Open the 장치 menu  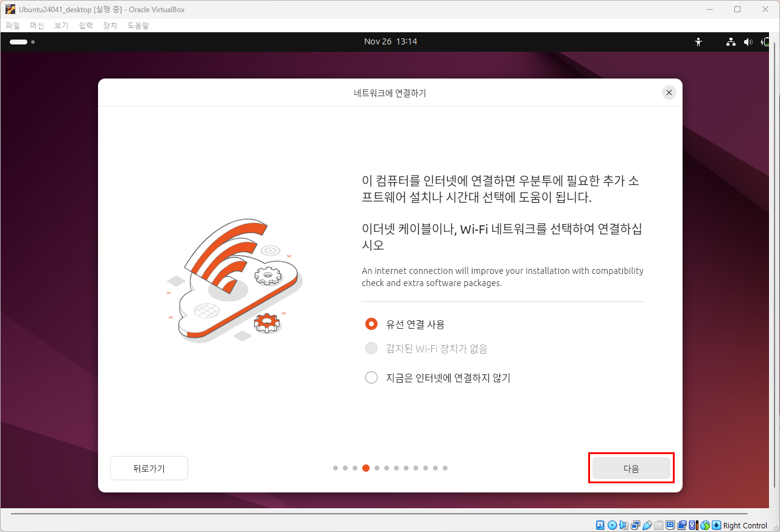(x=110, y=26)
